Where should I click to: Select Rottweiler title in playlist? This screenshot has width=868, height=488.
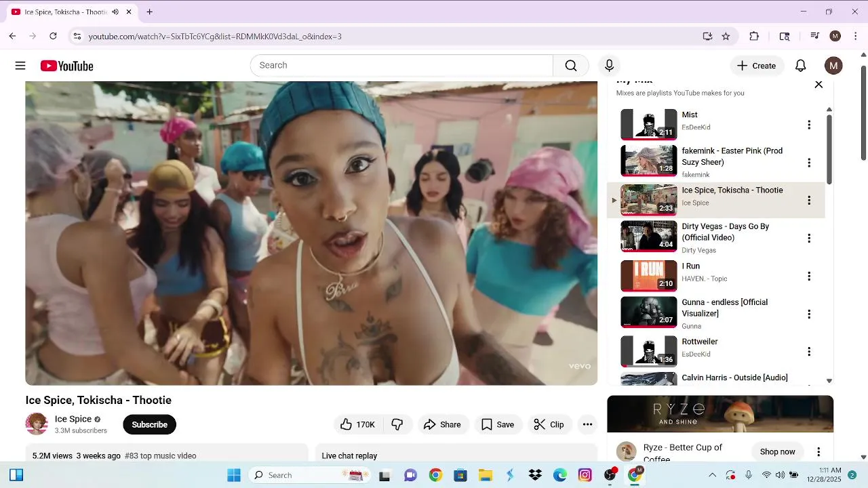click(x=700, y=342)
